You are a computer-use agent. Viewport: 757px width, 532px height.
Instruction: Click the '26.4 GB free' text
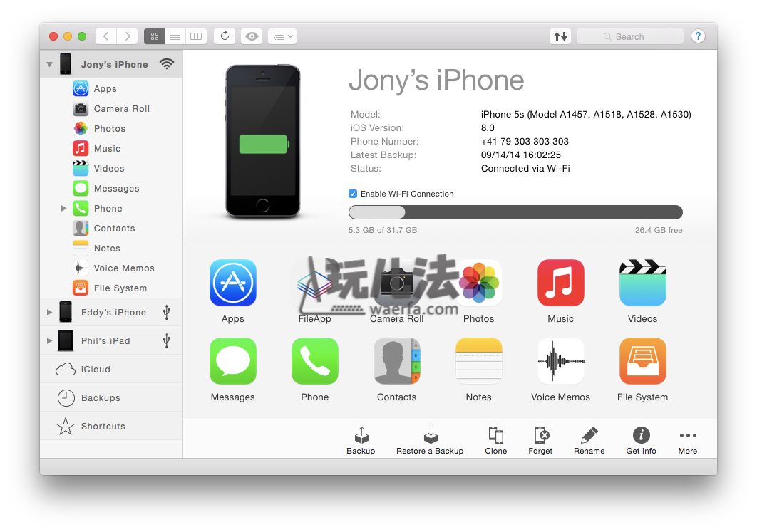pos(659,230)
